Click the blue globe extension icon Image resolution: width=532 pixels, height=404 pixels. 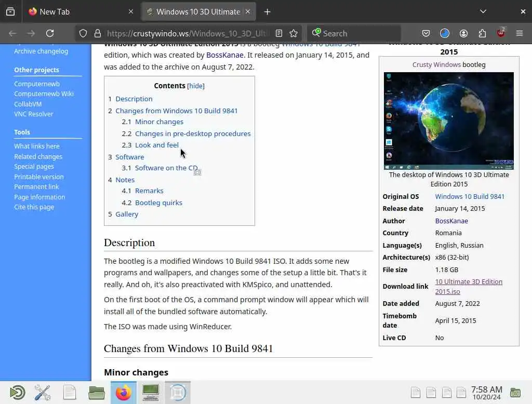coord(445,33)
